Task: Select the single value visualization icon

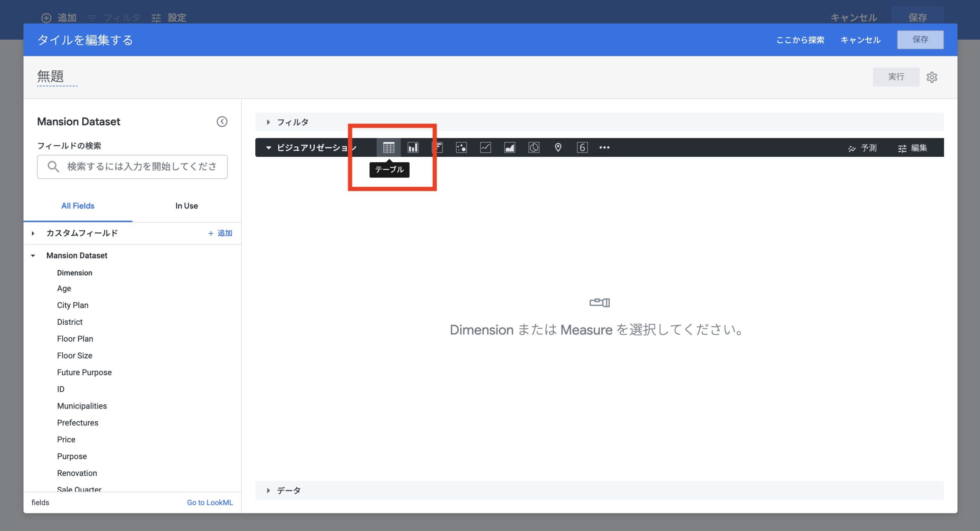Action: [x=582, y=148]
